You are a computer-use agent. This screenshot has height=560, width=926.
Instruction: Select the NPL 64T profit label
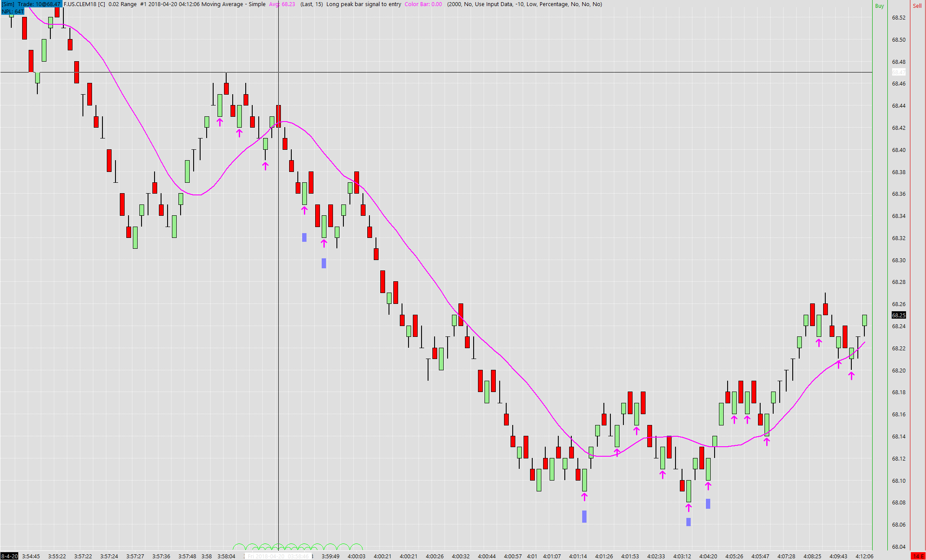tap(13, 11)
